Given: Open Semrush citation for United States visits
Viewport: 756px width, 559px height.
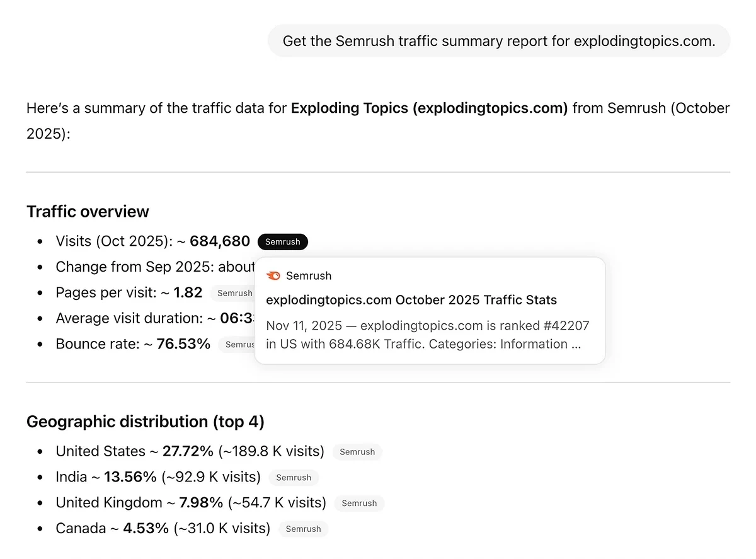Looking at the screenshot, I should pyautogui.click(x=357, y=452).
